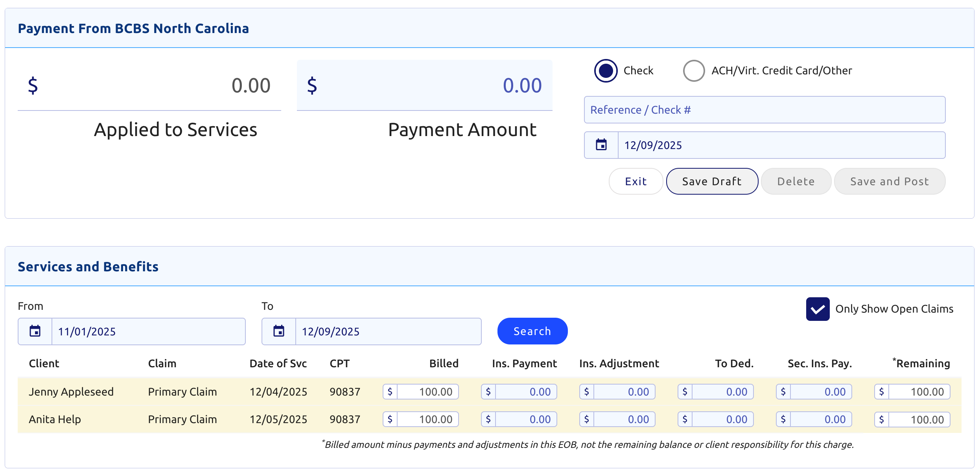The image size is (980, 475).
Task: Click the Delete button
Action: [796, 181]
